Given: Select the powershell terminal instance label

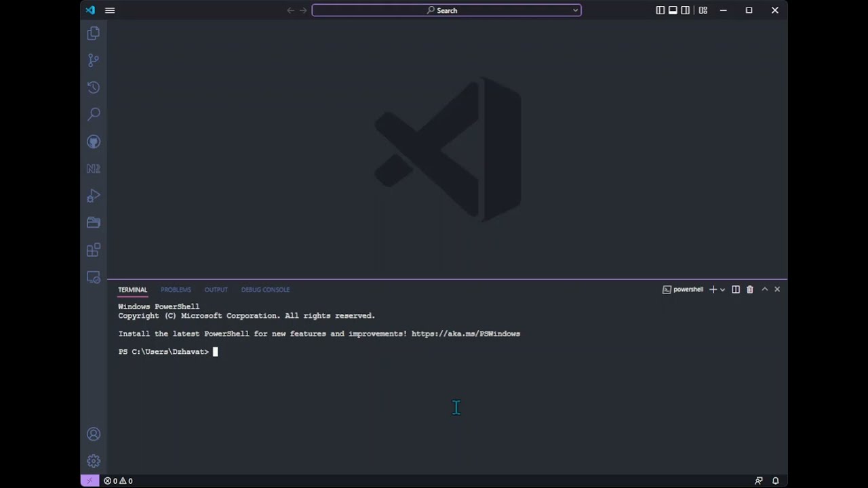Looking at the screenshot, I should click(683, 289).
